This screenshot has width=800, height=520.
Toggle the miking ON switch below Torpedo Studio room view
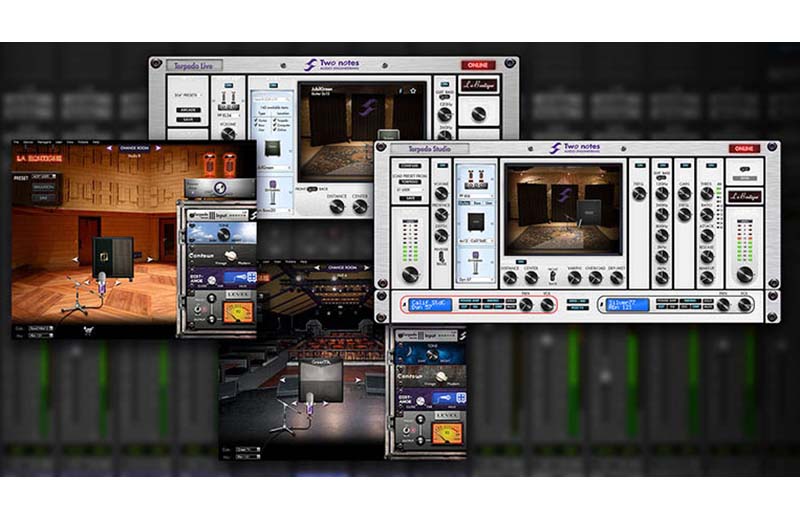[x=520, y=262]
